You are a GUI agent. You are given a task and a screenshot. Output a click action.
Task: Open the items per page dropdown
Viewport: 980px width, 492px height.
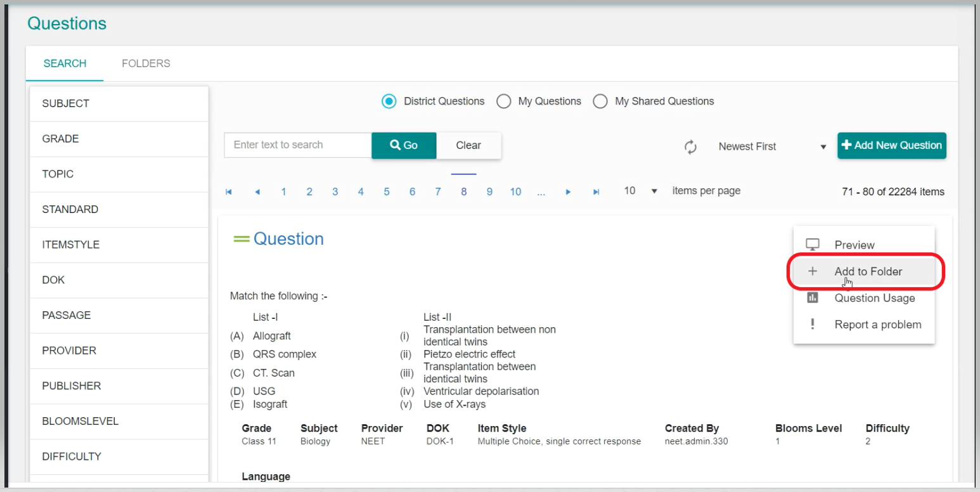[x=640, y=191]
